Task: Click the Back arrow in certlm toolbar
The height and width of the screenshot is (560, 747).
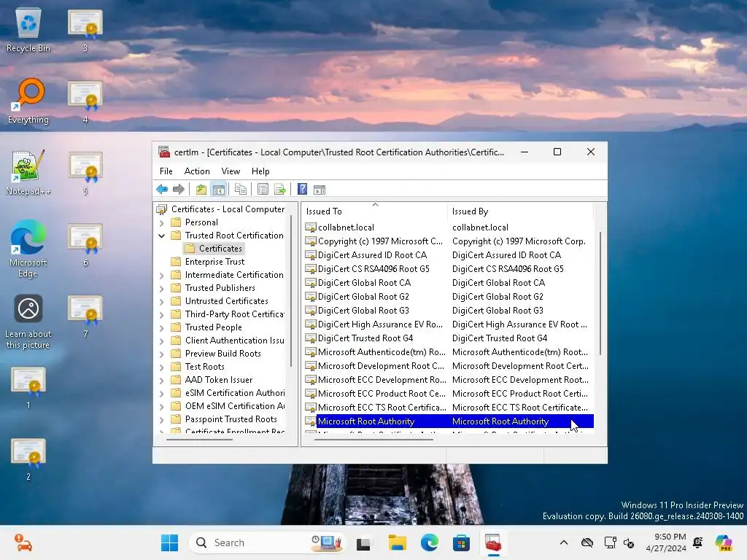Action: [x=162, y=190]
